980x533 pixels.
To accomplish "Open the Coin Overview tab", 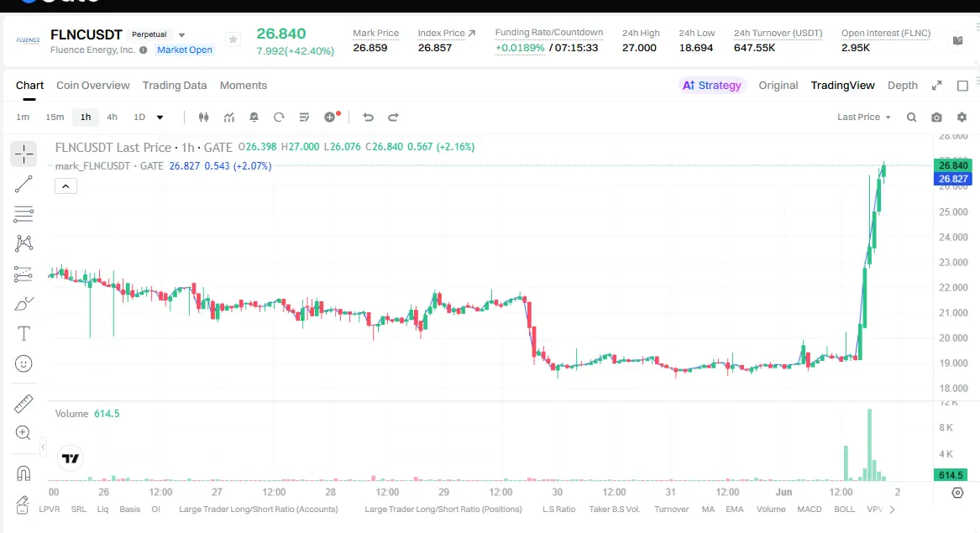I will [x=93, y=86].
